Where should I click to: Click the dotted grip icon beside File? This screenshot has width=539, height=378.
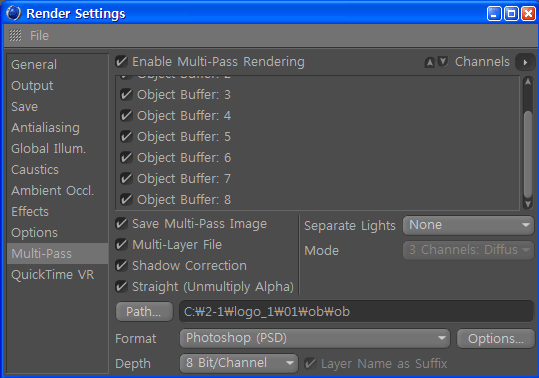click(x=15, y=35)
